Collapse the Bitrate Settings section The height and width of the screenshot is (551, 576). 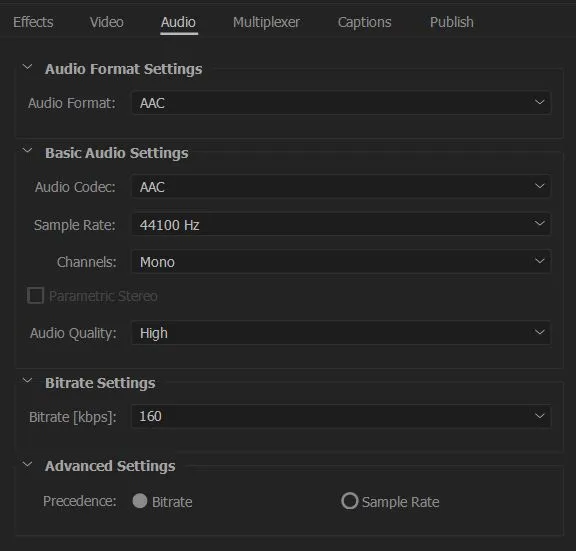[28, 381]
